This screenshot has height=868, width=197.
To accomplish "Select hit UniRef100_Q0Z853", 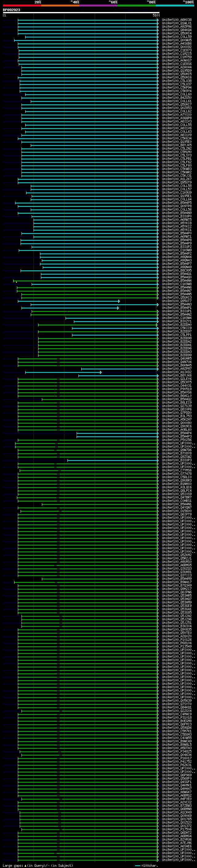I will click(x=177, y=108).
